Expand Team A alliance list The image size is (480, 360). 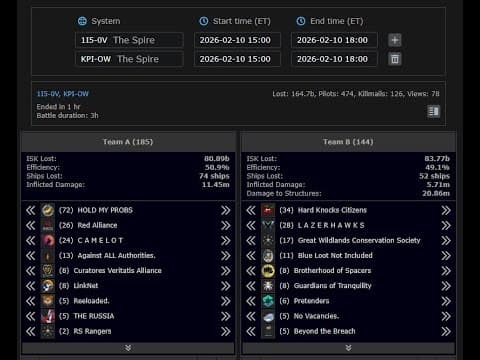[x=128, y=348]
